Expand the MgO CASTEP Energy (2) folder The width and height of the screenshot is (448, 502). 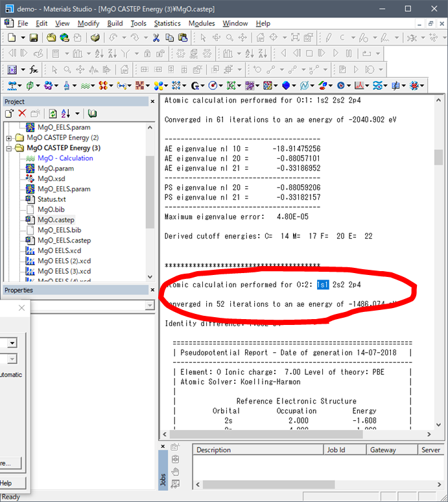tap(9, 138)
